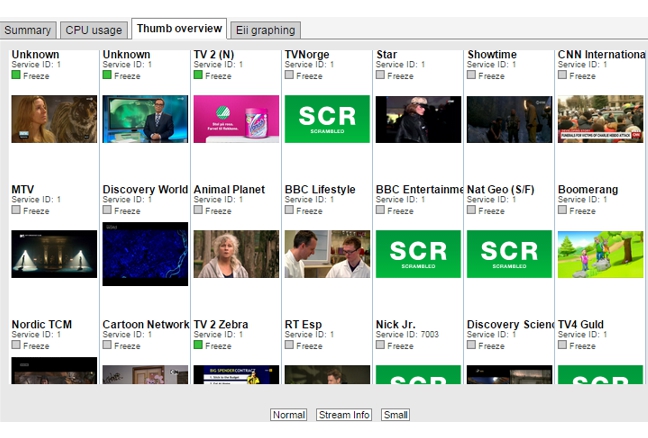Open the Star channel thumbnail

[418, 119]
